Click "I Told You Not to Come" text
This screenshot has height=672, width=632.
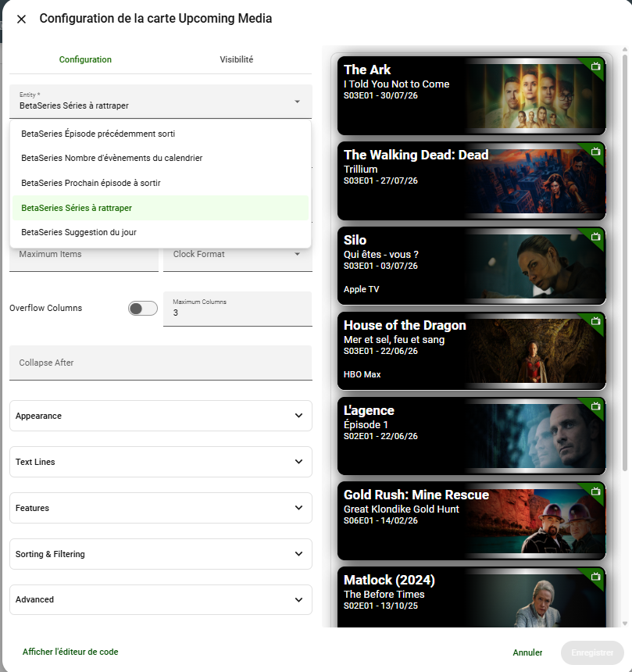[x=396, y=84]
